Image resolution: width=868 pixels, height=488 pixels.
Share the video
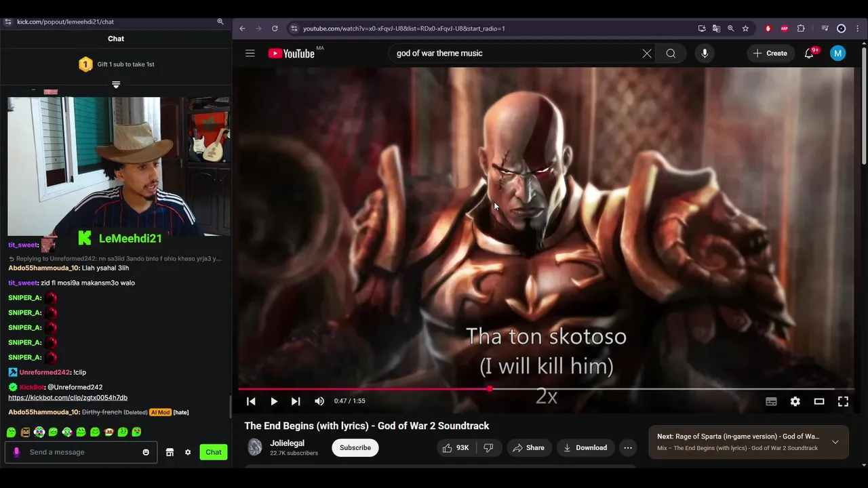[528, 447]
